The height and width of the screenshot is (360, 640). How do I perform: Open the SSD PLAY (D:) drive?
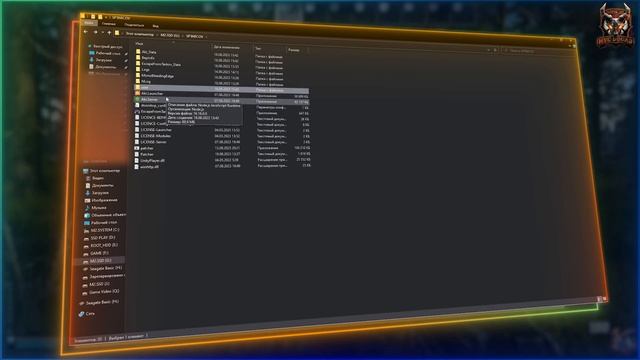click(100, 238)
